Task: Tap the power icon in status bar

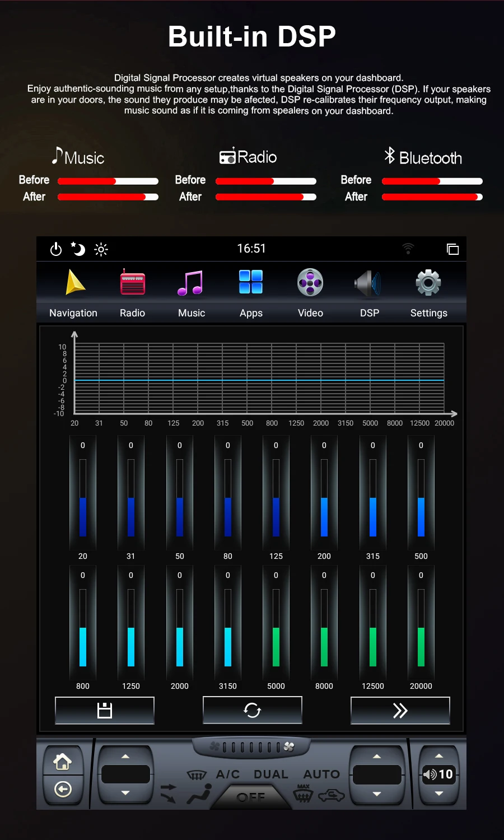Action: click(x=56, y=249)
